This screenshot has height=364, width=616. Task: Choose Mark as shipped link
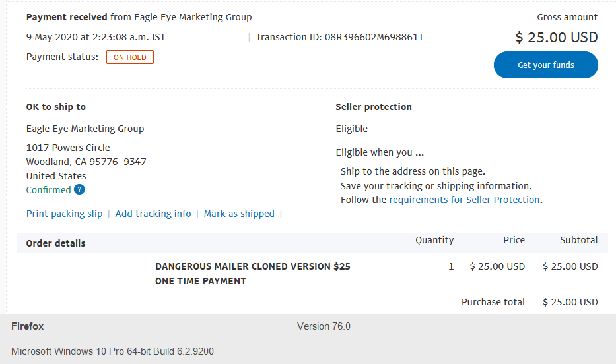tap(239, 214)
